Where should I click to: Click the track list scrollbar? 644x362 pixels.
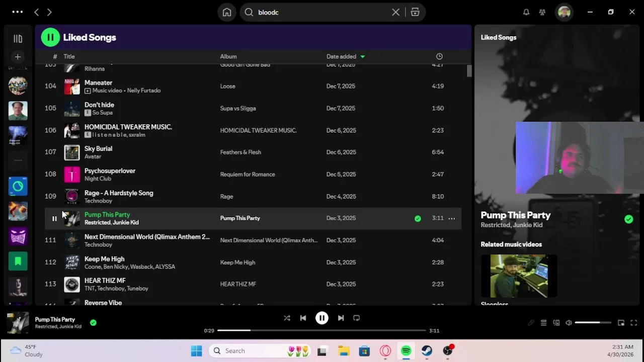(x=469, y=71)
